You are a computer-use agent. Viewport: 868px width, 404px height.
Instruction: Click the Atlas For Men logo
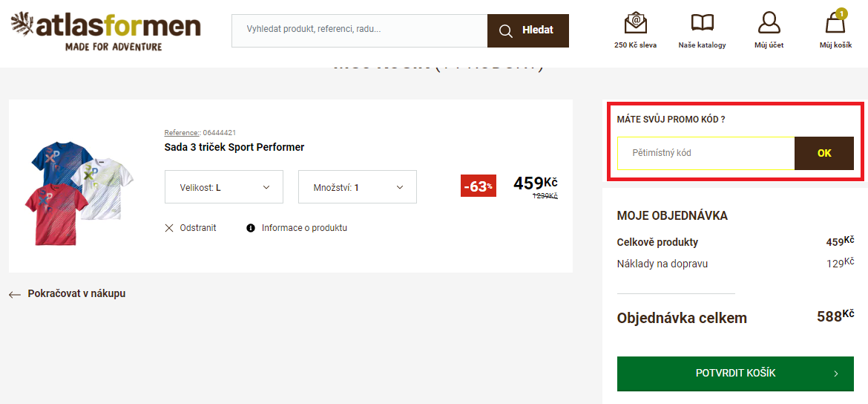click(x=105, y=31)
